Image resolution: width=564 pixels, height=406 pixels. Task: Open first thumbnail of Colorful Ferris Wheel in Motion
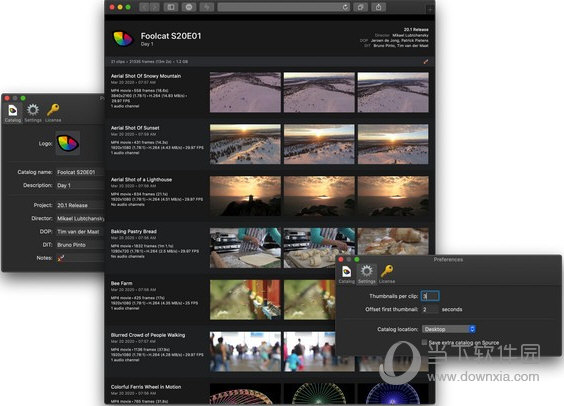click(245, 394)
